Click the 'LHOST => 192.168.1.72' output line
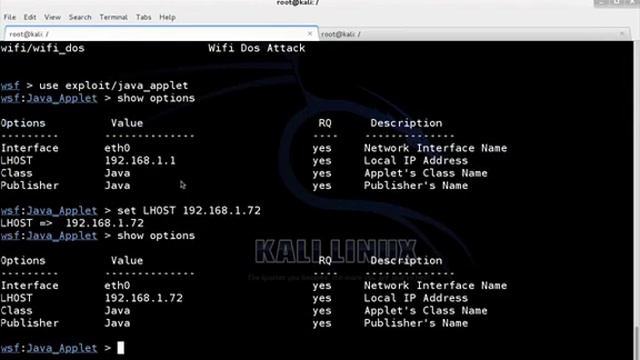 tap(72, 223)
